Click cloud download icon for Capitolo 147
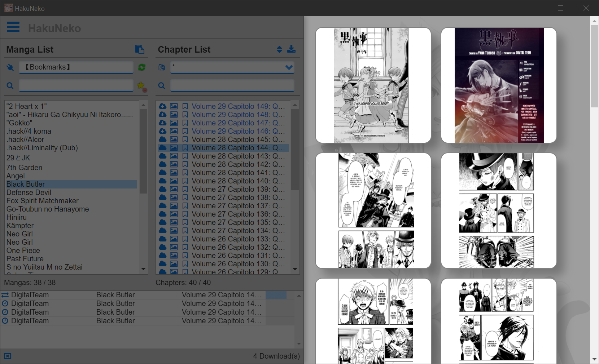Viewport: 599px width, 364px height. tap(163, 123)
